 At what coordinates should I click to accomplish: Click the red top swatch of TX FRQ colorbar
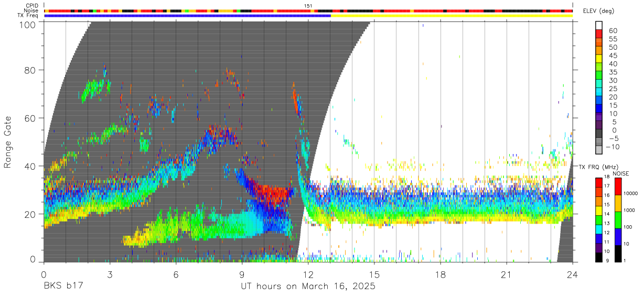(598, 182)
